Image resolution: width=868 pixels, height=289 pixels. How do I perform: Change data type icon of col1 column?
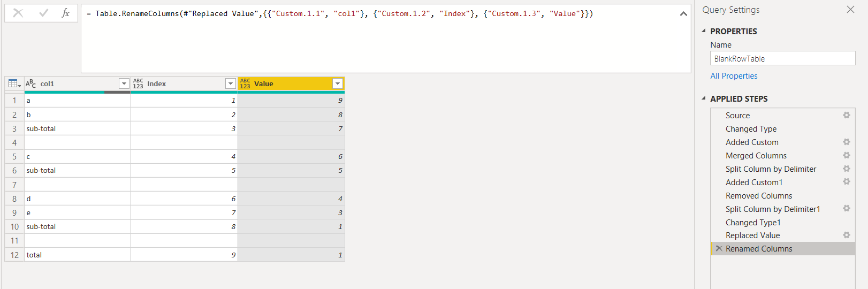31,83
